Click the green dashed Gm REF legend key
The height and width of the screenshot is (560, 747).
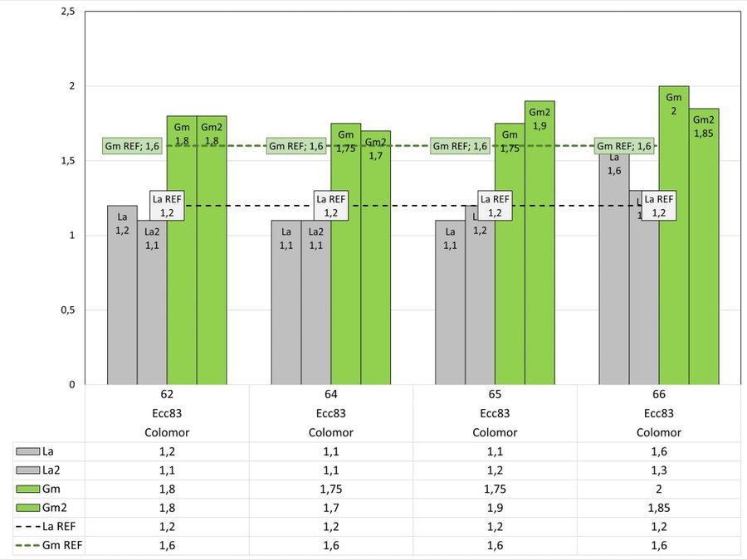coord(27,546)
